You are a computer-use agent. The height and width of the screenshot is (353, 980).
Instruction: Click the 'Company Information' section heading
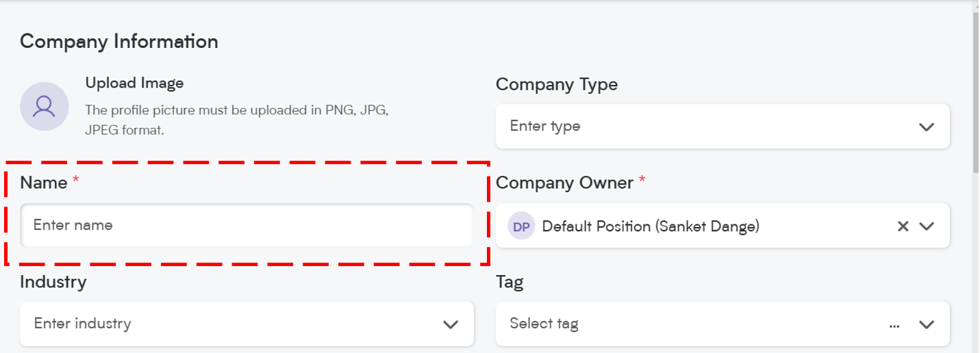point(119,42)
